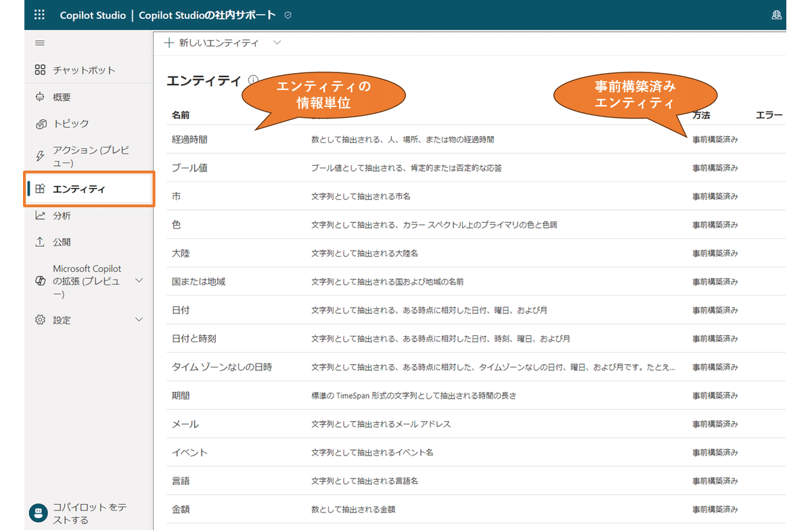The height and width of the screenshot is (530, 812).
Task: Open the app launcher waffle icon
Action: pos(39,15)
